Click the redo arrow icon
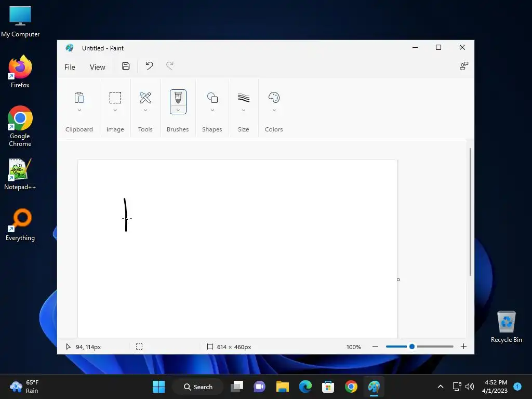This screenshot has width=532, height=399. [x=170, y=66]
